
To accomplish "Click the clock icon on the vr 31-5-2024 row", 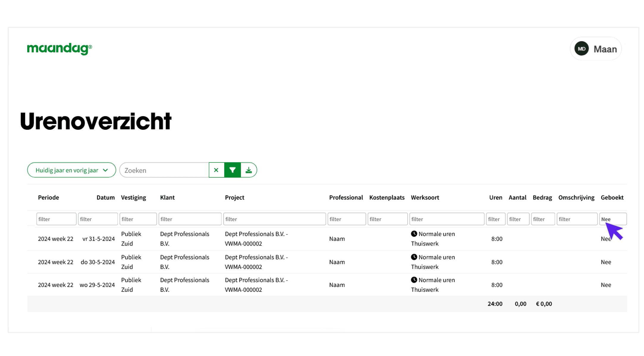I will click(x=414, y=234).
